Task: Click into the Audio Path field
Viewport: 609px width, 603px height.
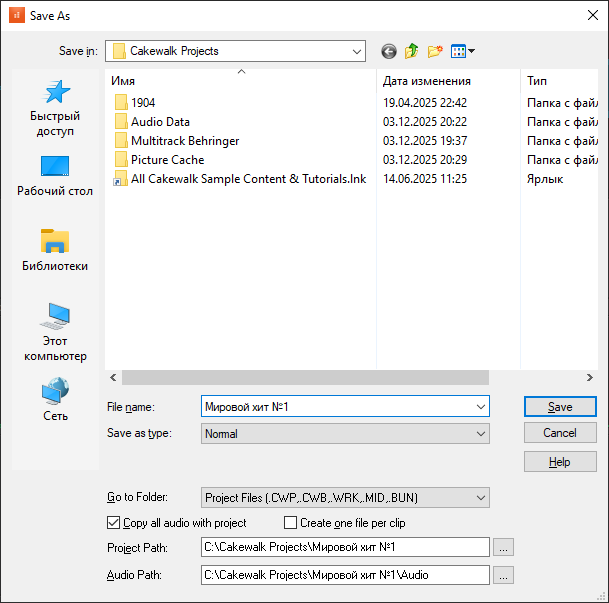Action: coord(345,575)
